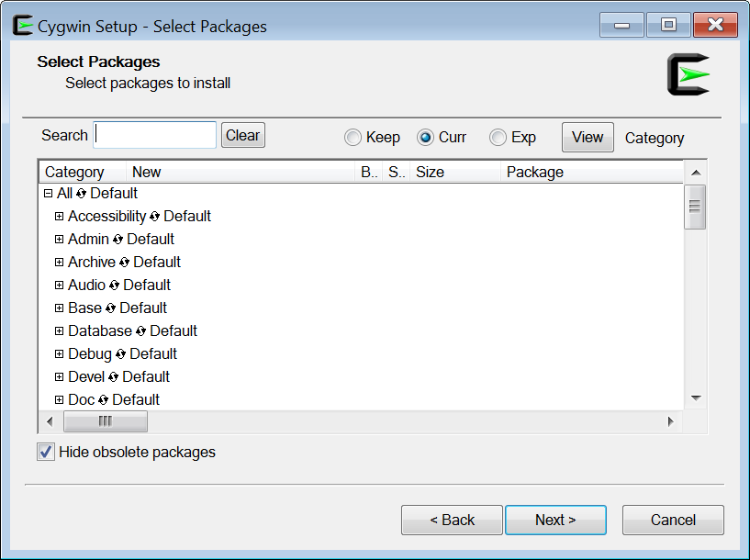Click the Default text of Accessibility row
Image resolution: width=750 pixels, height=560 pixels.
pyautogui.click(x=187, y=217)
